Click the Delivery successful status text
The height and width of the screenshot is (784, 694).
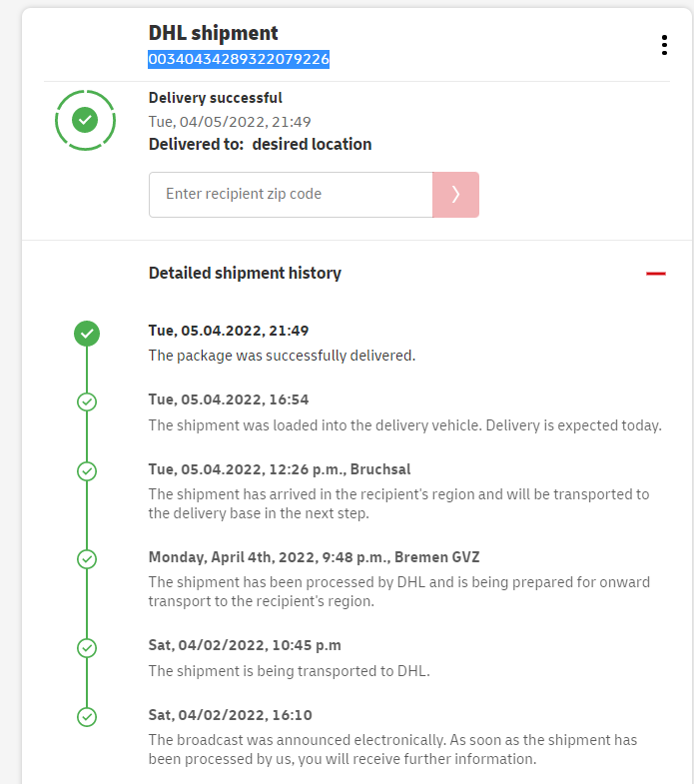click(x=216, y=98)
